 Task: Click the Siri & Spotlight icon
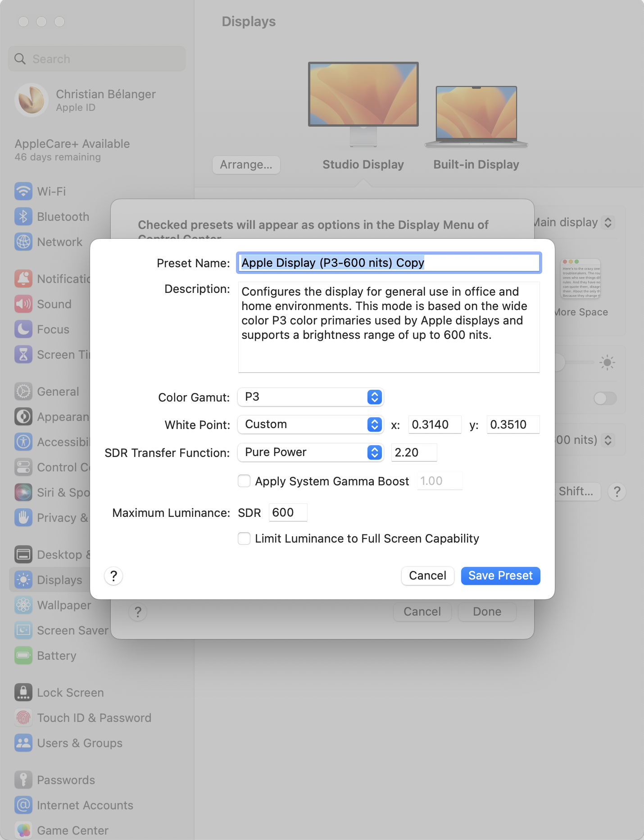23,493
